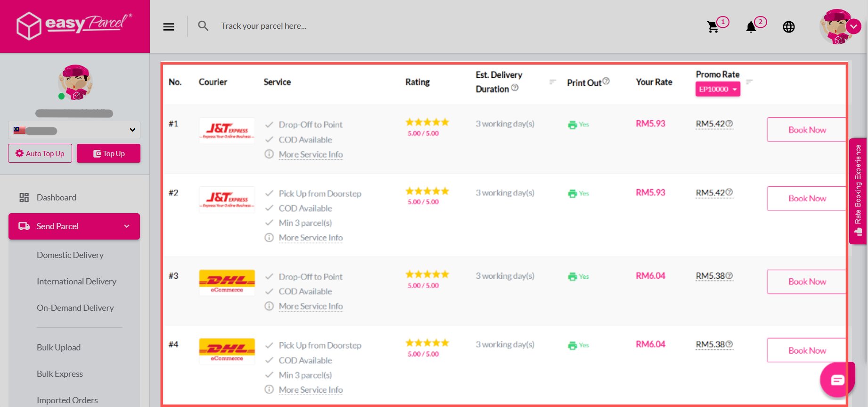Click the Your Rate column header
The height and width of the screenshot is (407, 868).
[654, 82]
